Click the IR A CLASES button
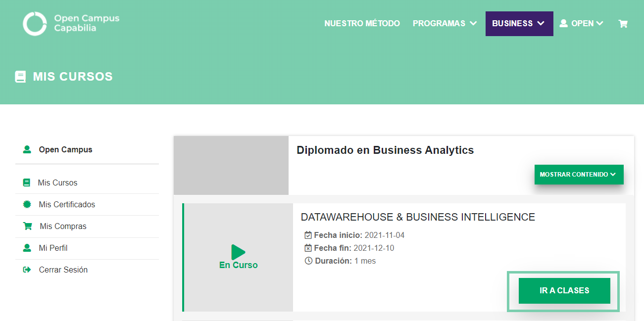This screenshot has width=644, height=321. [x=564, y=291]
